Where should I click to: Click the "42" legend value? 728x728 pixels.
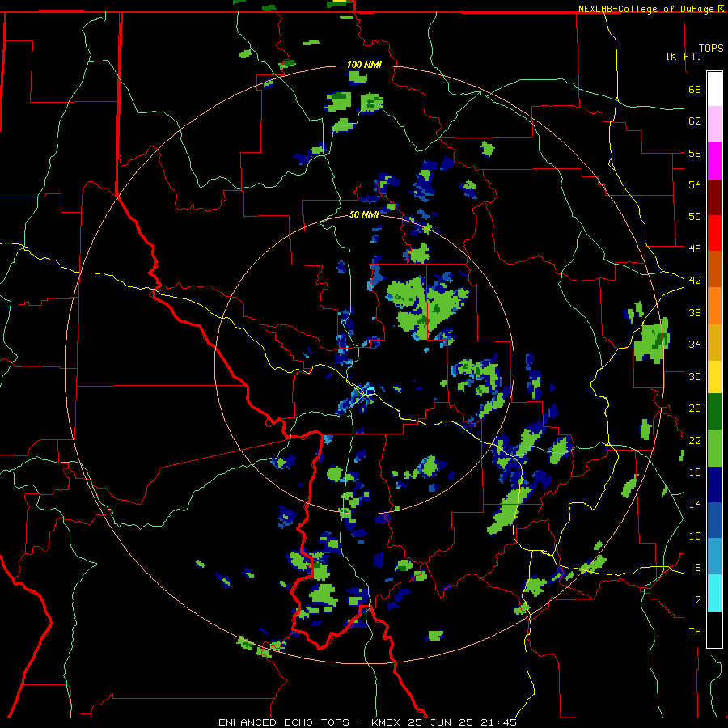pos(695,281)
